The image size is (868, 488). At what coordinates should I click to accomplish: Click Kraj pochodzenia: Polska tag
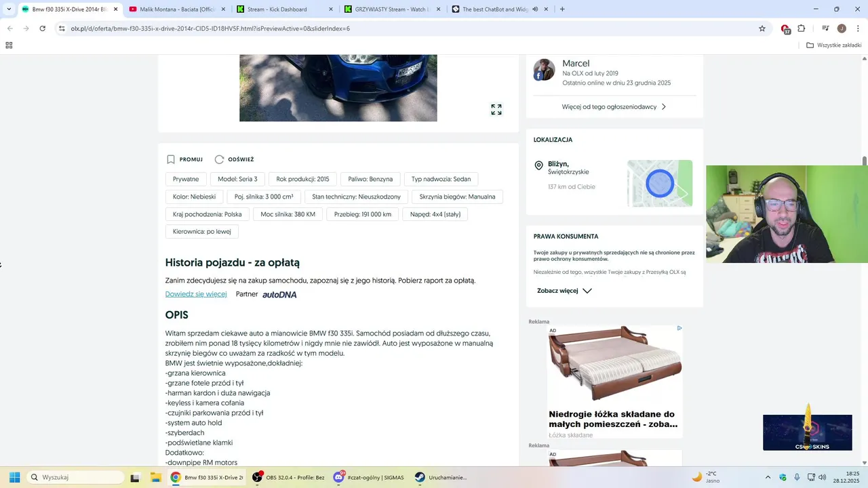click(207, 214)
